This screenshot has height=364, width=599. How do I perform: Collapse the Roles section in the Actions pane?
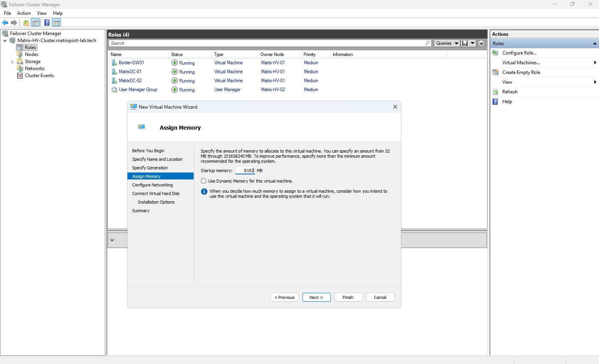[595, 44]
